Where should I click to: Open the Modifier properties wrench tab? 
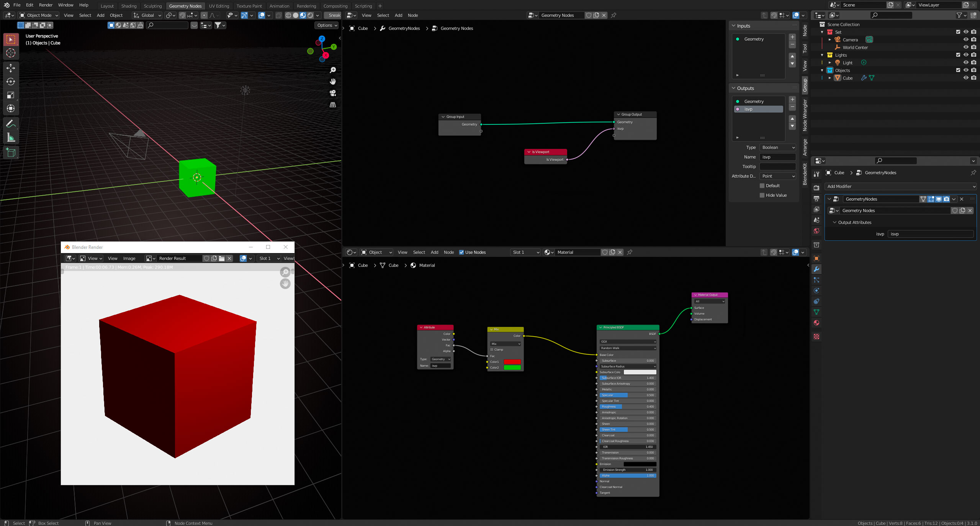(x=816, y=269)
